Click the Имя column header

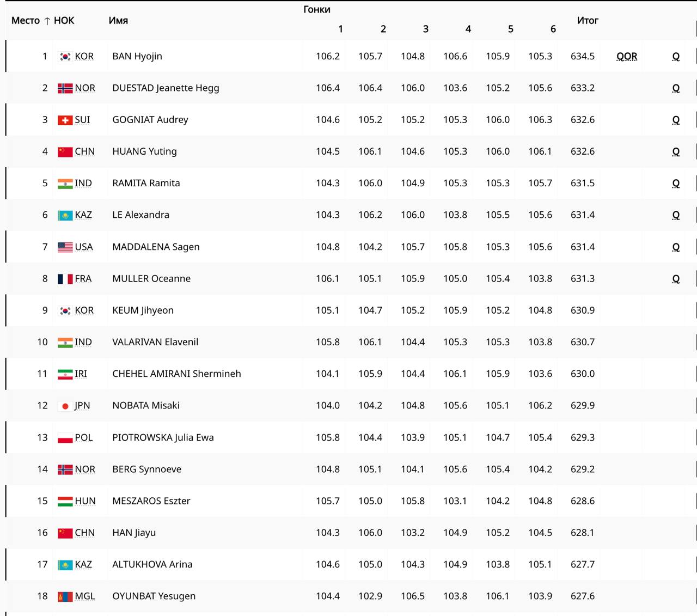click(118, 21)
